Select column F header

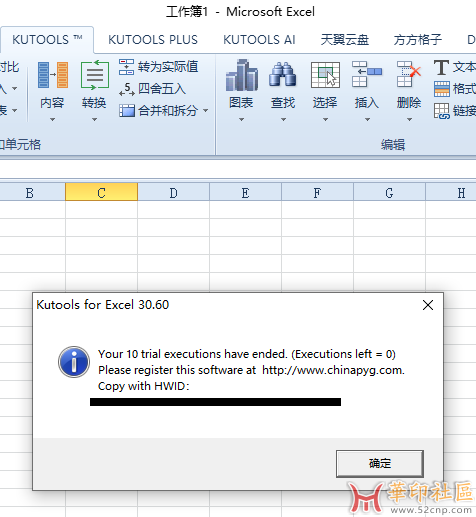(317, 193)
